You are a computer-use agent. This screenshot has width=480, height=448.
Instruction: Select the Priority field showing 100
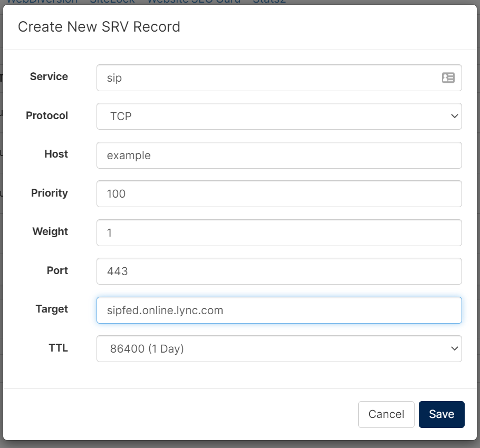pos(279,193)
